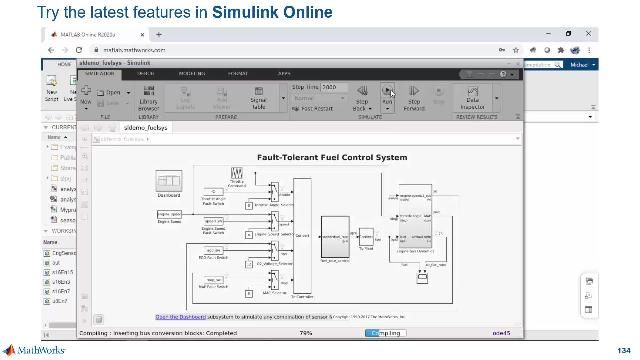This screenshot has width=640, height=360.
Task: Click the Dashboard block
Action: 169,180
